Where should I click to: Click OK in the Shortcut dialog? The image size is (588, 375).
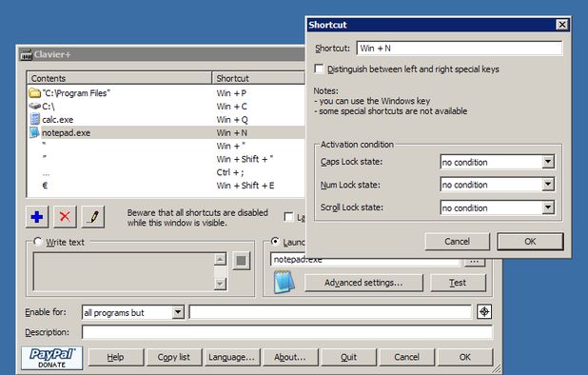(530, 242)
